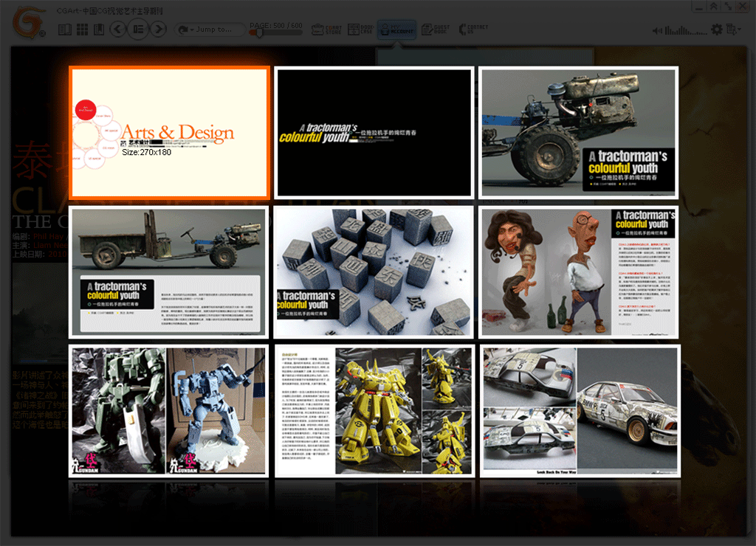Open CGArt Store
This screenshot has height=546, width=756.
tap(326, 30)
